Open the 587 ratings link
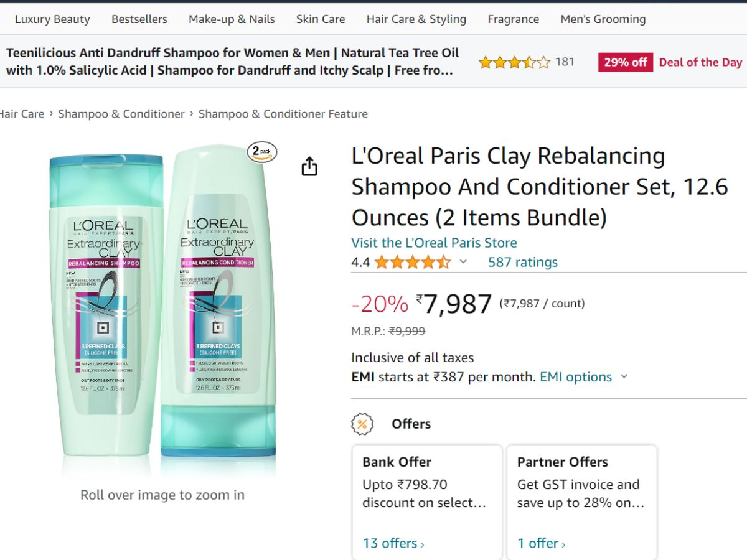747x560 pixels. (524, 262)
